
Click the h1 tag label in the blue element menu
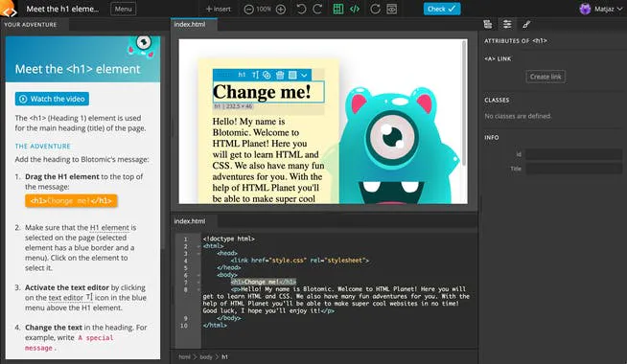(x=242, y=75)
